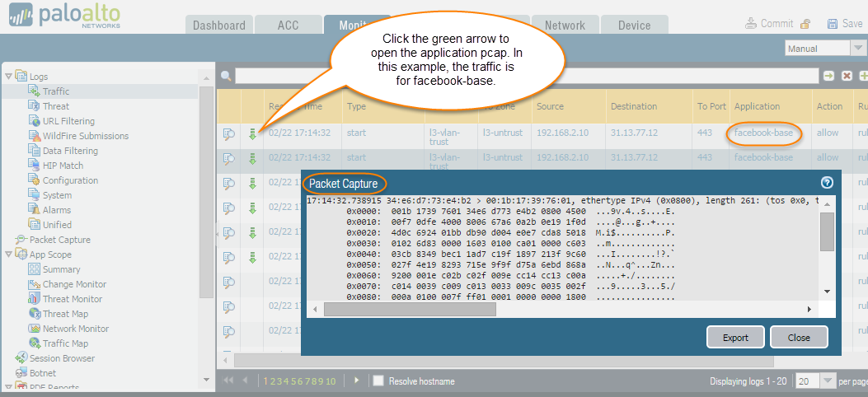This screenshot has height=397, width=868.
Task: Open System logs
Action: click(57, 195)
